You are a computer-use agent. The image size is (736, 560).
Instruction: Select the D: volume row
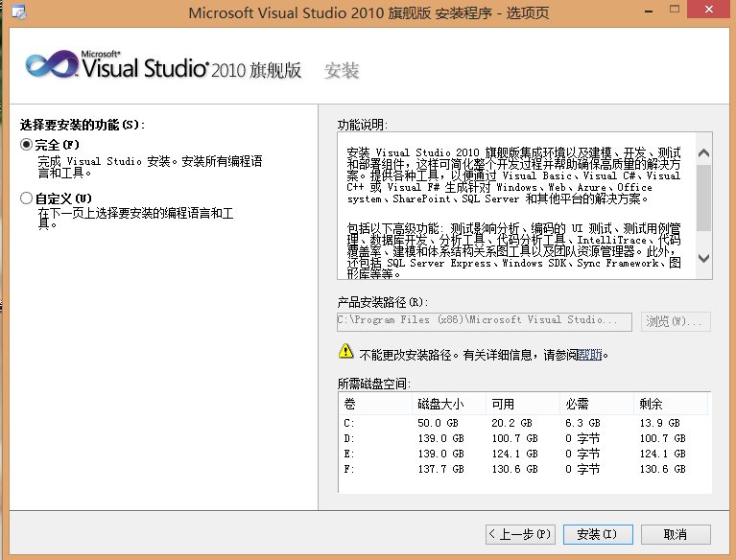[x=524, y=438]
